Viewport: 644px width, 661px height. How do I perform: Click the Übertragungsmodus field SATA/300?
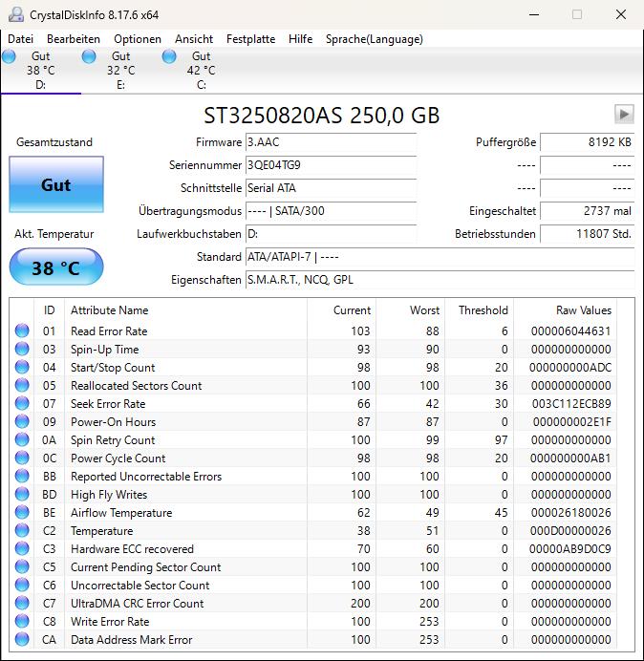click(x=331, y=211)
